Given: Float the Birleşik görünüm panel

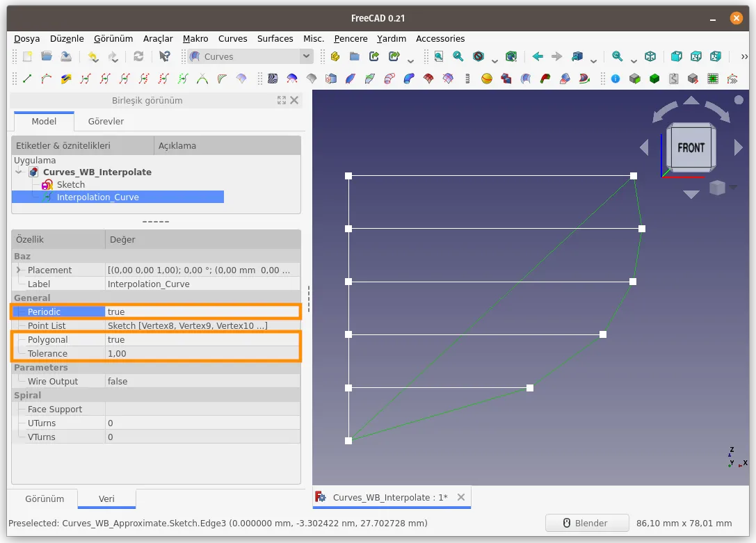Looking at the screenshot, I should [282, 100].
